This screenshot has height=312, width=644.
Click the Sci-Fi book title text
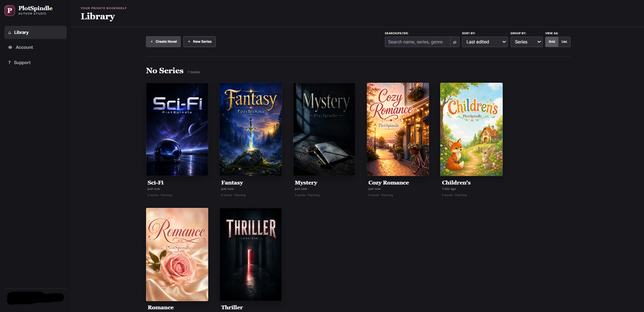click(x=156, y=183)
